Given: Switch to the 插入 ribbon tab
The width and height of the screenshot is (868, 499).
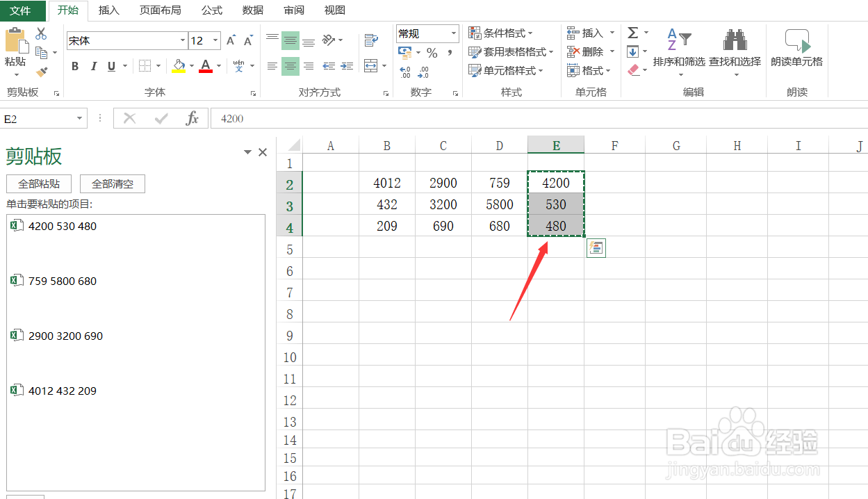Looking at the screenshot, I should (x=108, y=10).
